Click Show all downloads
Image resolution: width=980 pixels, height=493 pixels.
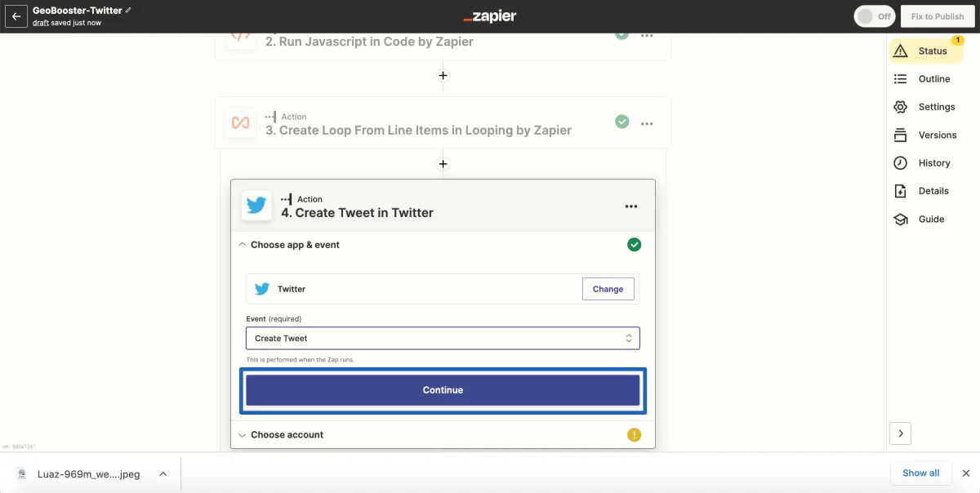920,473
